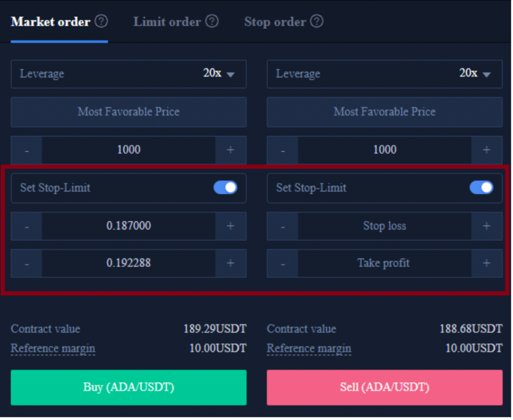Toggle sell-side Set Stop-Limit switch

[481, 188]
